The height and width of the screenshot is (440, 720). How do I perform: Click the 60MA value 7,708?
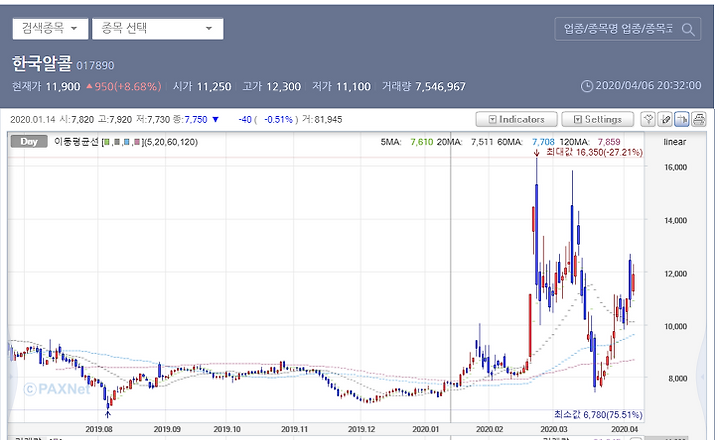(543, 142)
